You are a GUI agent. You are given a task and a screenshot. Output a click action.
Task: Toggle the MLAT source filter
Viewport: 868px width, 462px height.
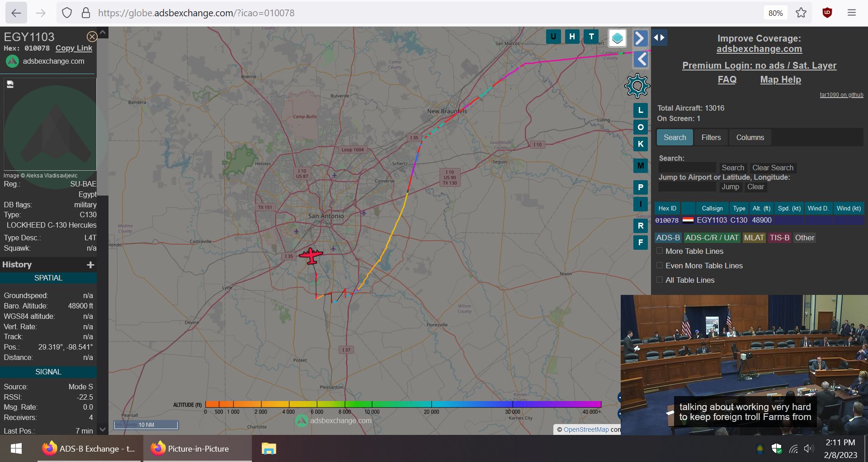pyautogui.click(x=754, y=238)
